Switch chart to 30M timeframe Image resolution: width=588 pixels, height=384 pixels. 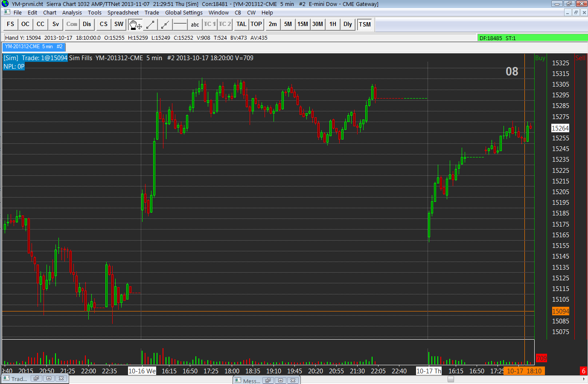pos(318,24)
